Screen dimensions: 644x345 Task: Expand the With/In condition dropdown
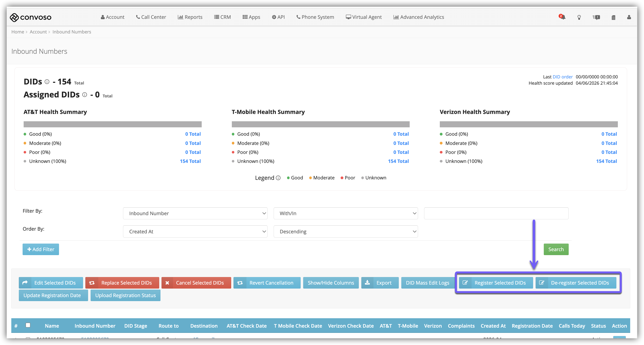[x=345, y=213]
